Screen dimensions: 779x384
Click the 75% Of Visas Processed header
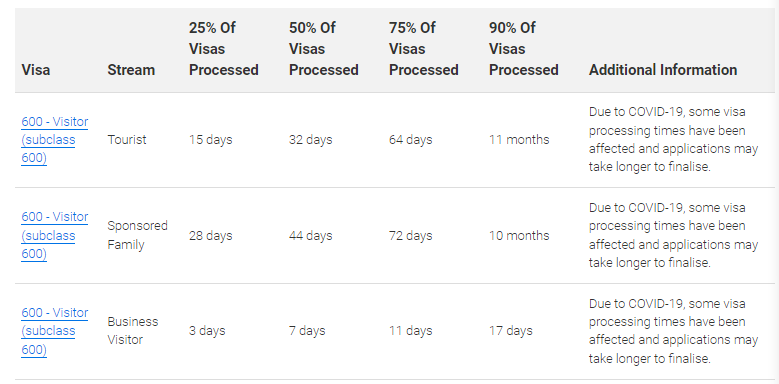click(x=423, y=49)
